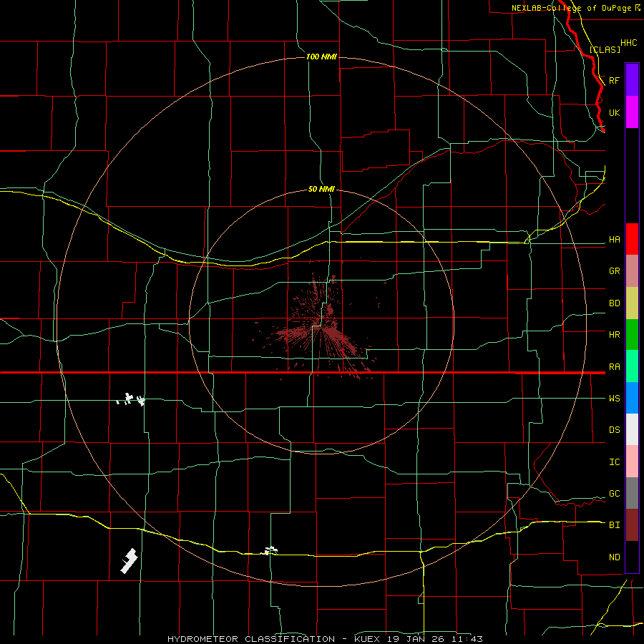This screenshot has height=644, width=644.
Task: Click the 11:43 timestamp in the footer
Action: tap(467, 639)
